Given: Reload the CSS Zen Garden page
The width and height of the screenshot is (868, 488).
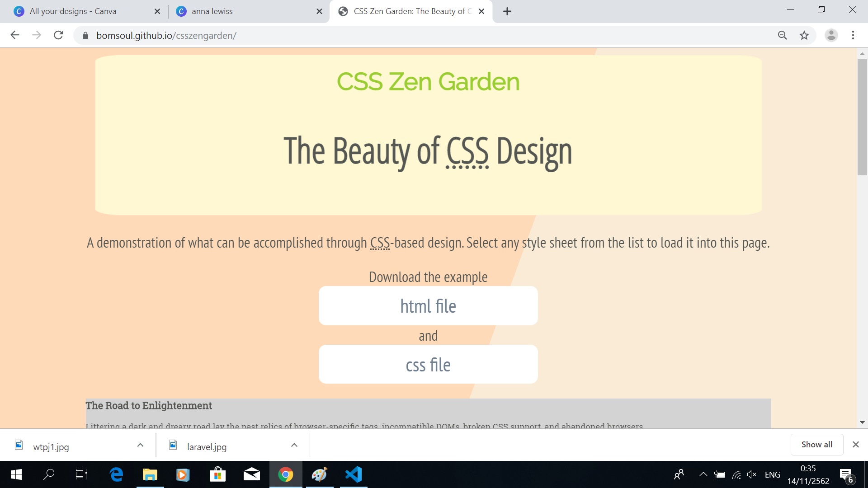Looking at the screenshot, I should pyautogui.click(x=58, y=35).
